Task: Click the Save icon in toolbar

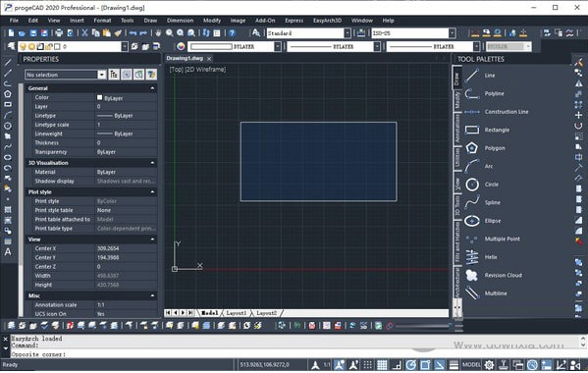Action: pos(33,33)
